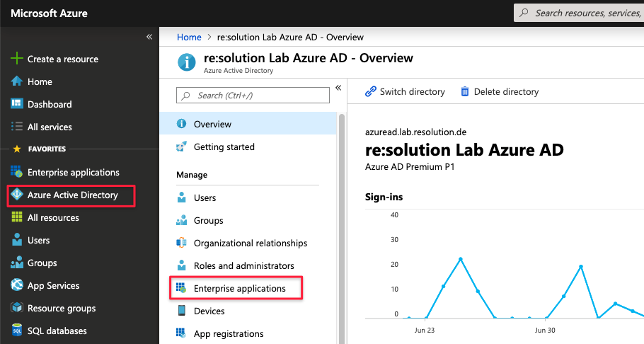The image size is (644, 344).
Task: Collapse the directory menu blade with its chevron
Action: click(x=338, y=88)
